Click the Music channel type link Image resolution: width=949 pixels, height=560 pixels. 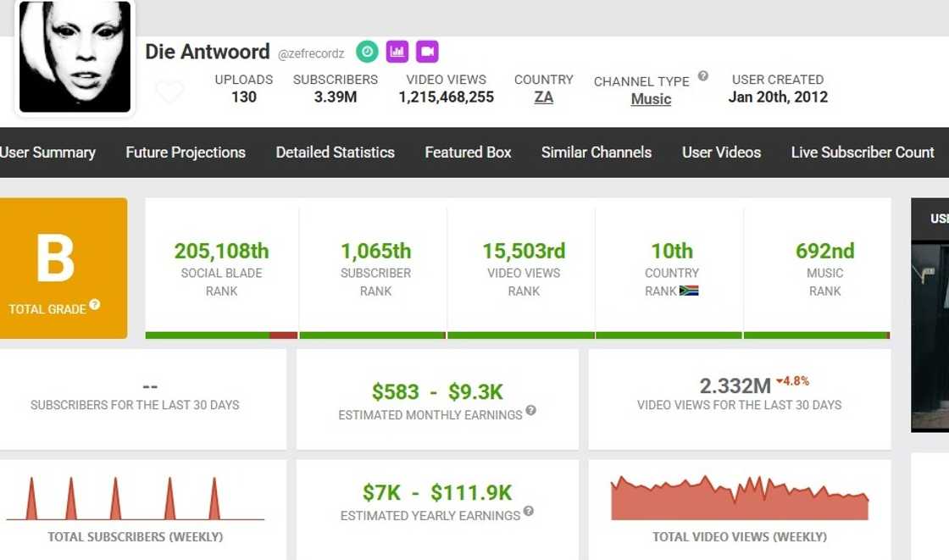point(651,99)
